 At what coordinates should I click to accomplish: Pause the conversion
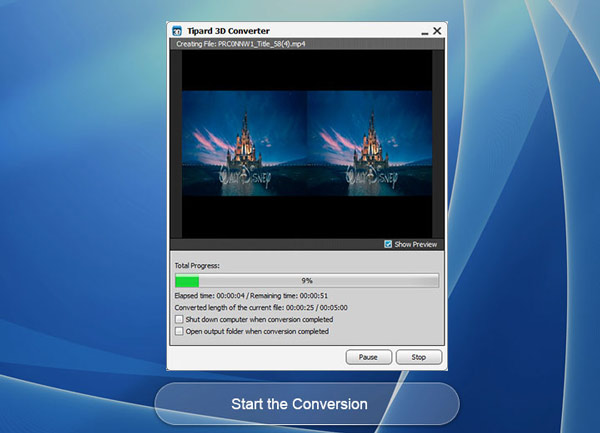pos(368,357)
